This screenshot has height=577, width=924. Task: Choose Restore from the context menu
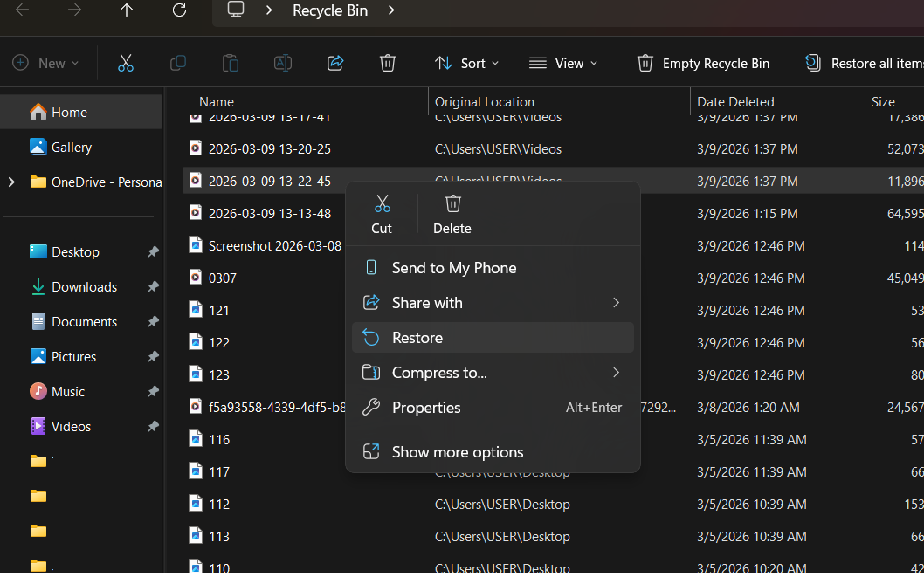click(417, 338)
